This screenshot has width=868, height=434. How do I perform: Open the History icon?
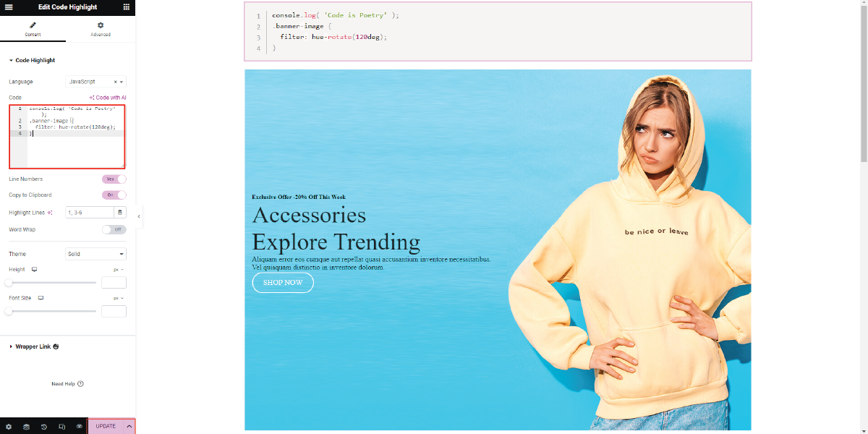click(x=44, y=427)
